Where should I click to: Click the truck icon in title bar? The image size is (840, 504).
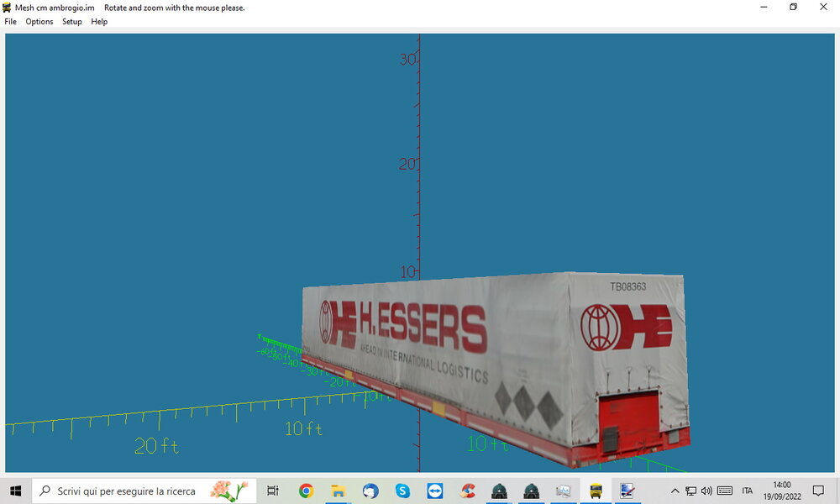click(x=7, y=8)
